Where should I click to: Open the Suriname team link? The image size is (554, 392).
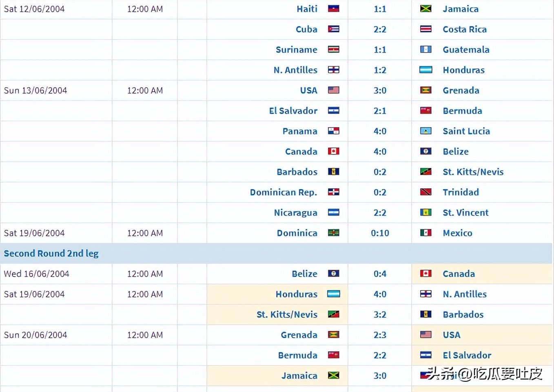(x=297, y=50)
